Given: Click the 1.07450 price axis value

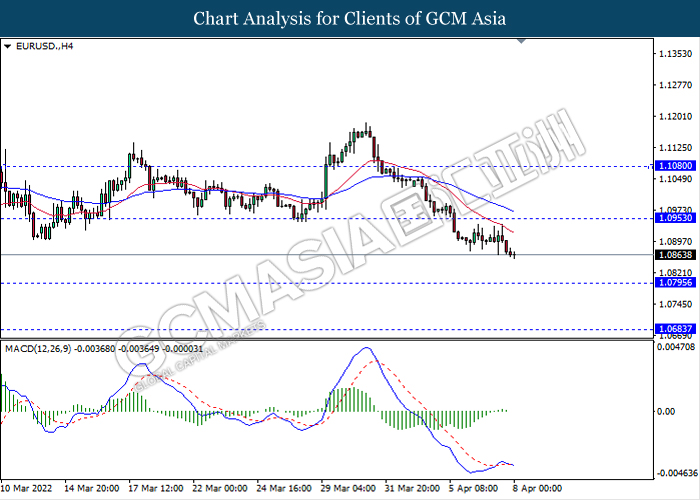Looking at the screenshot, I should (x=675, y=304).
